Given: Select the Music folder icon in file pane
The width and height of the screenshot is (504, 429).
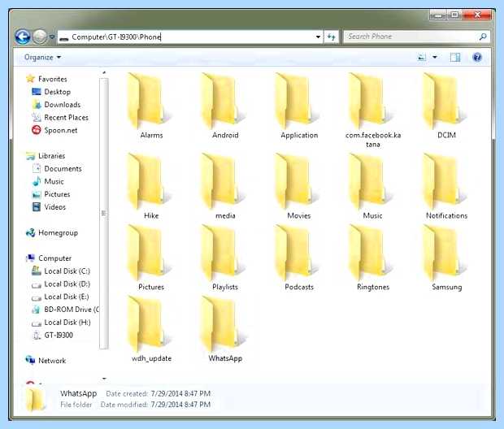Looking at the screenshot, I should coord(373,186).
